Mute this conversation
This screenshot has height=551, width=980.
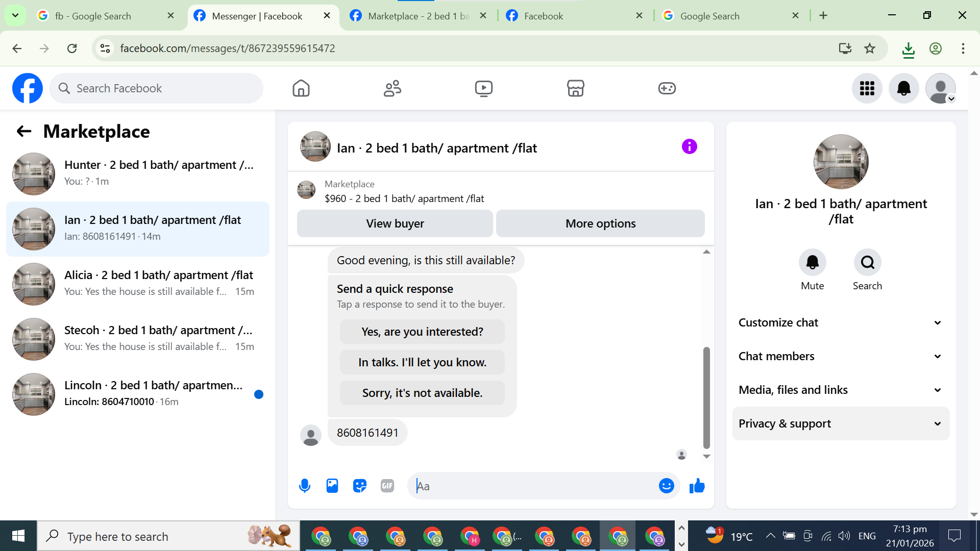coord(812,263)
